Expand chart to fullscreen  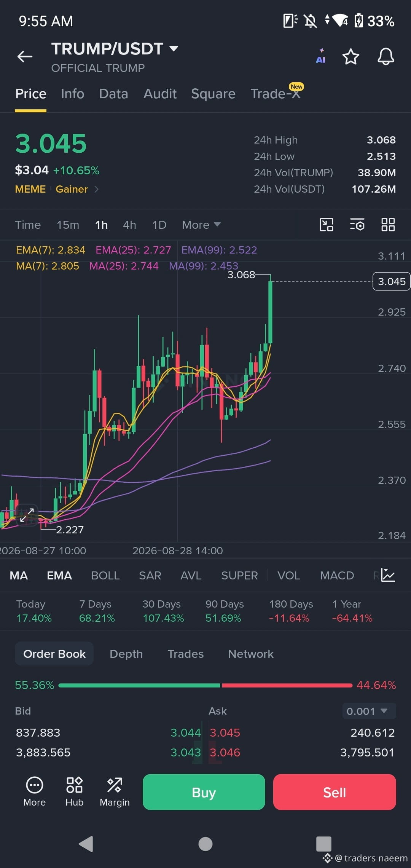coord(27,515)
